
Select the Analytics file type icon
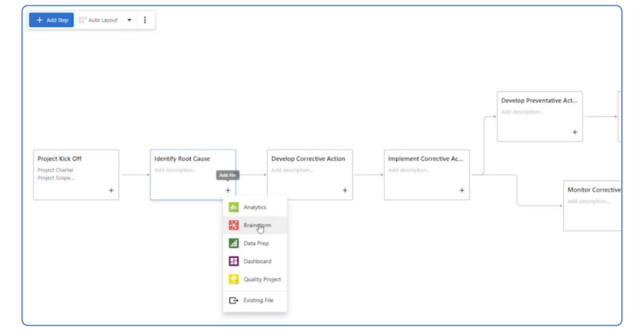233,207
